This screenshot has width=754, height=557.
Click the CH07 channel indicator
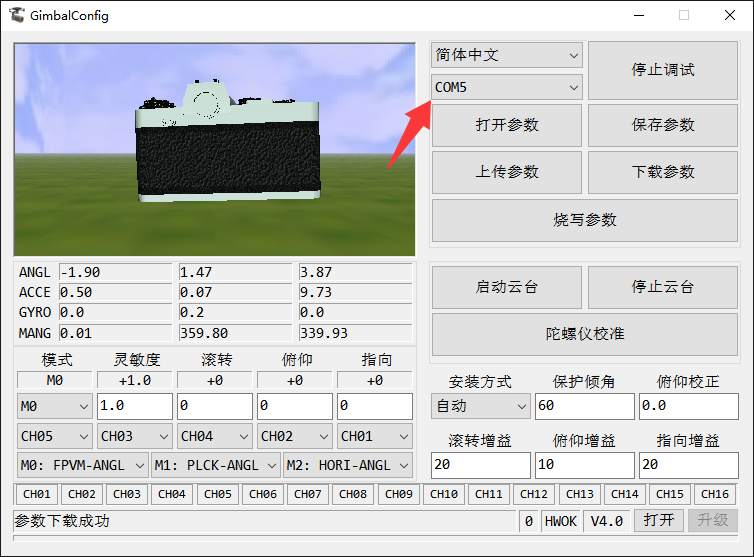(x=307, y=494)
